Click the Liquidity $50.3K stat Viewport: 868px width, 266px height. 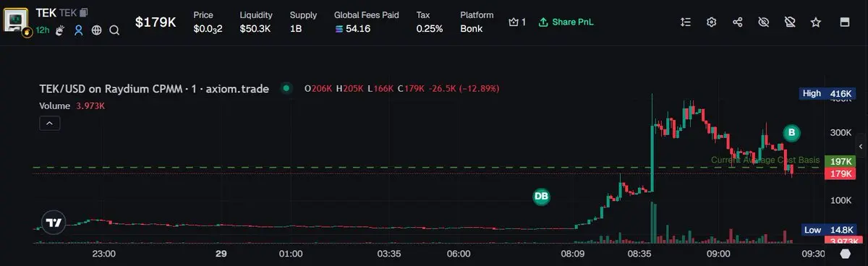pyautogui.click(x=255, y=22)
